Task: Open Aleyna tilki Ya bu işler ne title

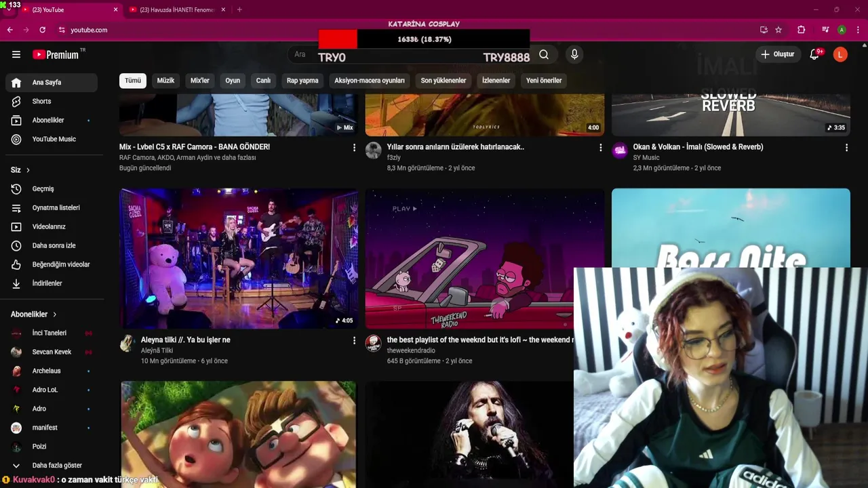Action: point(185,340)
